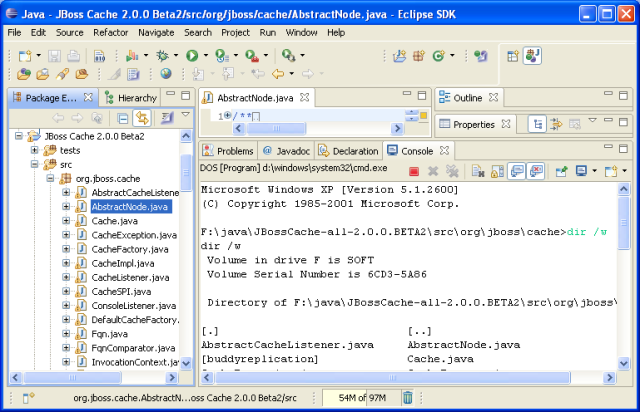Click the Print icon in toolbar
Viewport: 640px width, 412px height.
(73, 56)
